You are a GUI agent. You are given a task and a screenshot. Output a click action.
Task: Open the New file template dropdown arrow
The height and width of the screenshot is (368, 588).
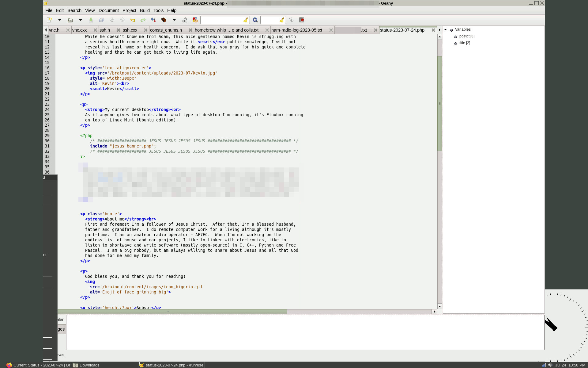click(x=60, y=20)
